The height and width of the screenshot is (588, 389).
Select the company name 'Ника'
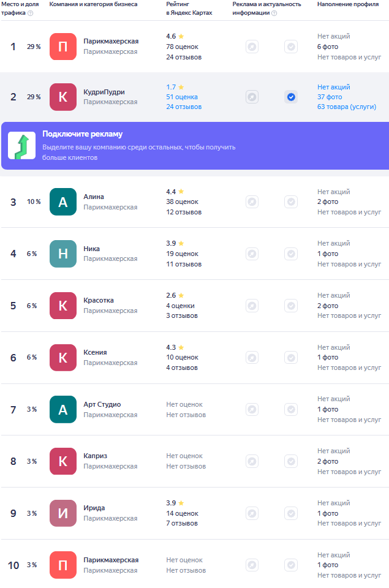point(91,249)
